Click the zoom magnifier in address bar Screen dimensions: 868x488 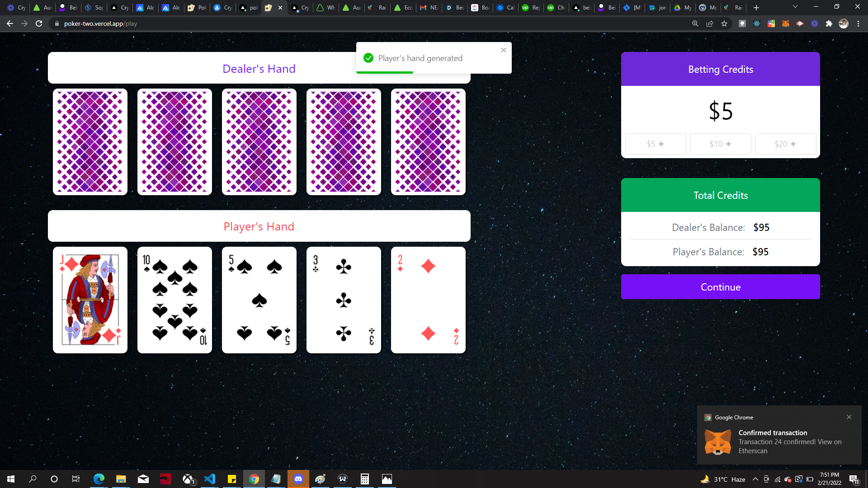tap(695, 23)
